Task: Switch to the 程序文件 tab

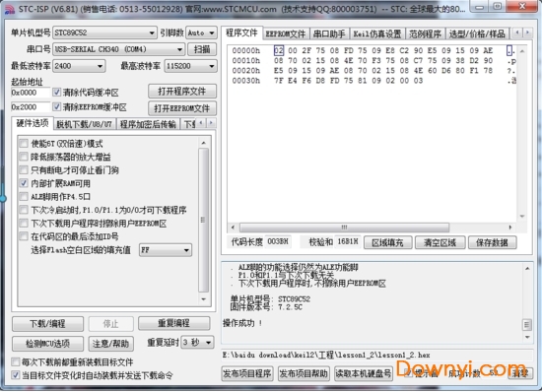Action: pos(241,33)
